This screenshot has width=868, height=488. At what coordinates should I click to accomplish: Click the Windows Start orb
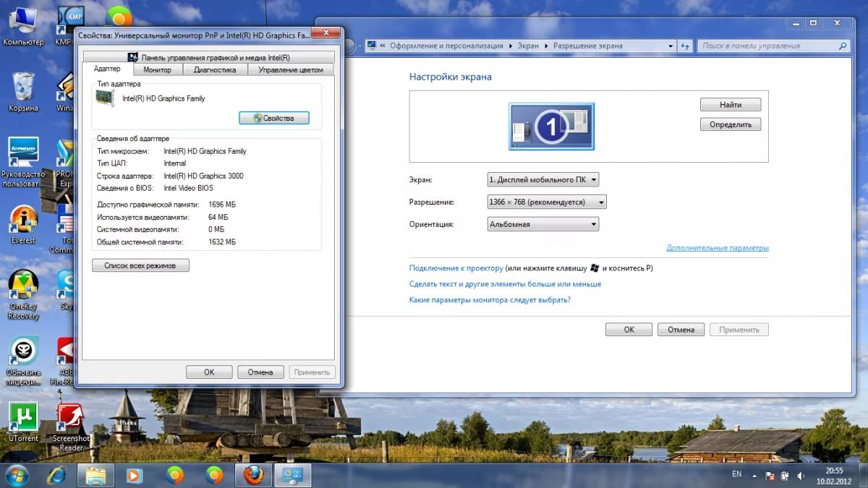click(x=16, y=475)
